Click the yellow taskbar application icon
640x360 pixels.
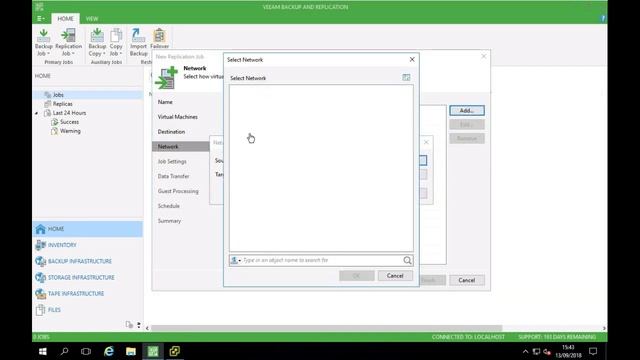[x=175, y=351]
